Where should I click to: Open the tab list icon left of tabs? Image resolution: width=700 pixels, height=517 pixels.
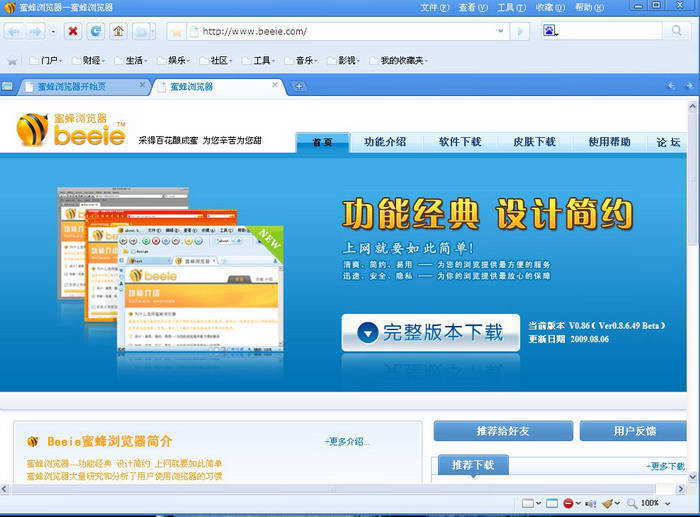click(x=7, y=86)
